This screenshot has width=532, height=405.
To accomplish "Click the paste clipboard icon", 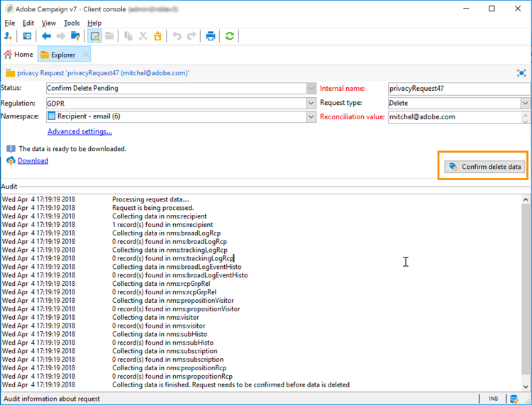I will click(157, 36).
